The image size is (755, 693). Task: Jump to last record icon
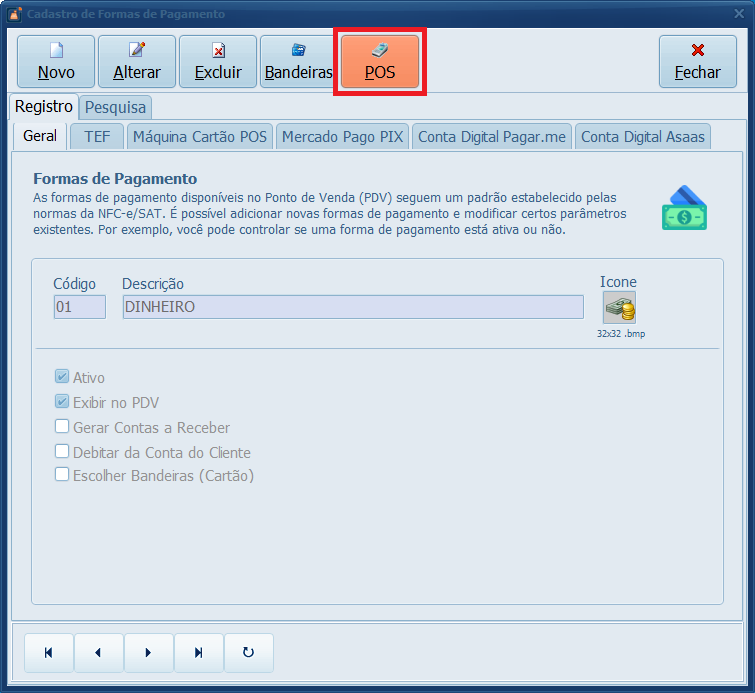click(199, 653)
